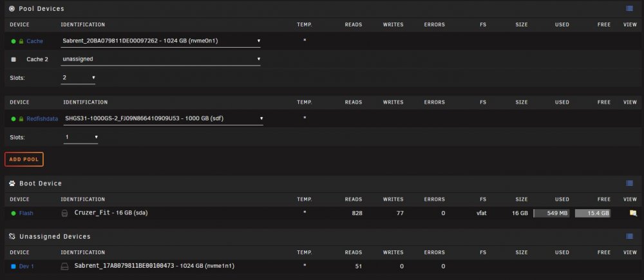Click IDENTIFICATION column header in Boot Device
The height and width of the screenshot is (280, 644).
coord(82,200)
